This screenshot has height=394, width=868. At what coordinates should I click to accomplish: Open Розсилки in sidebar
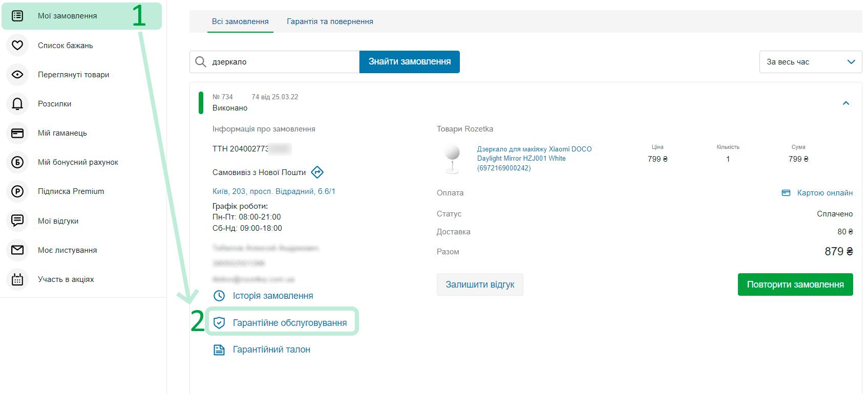54,104
